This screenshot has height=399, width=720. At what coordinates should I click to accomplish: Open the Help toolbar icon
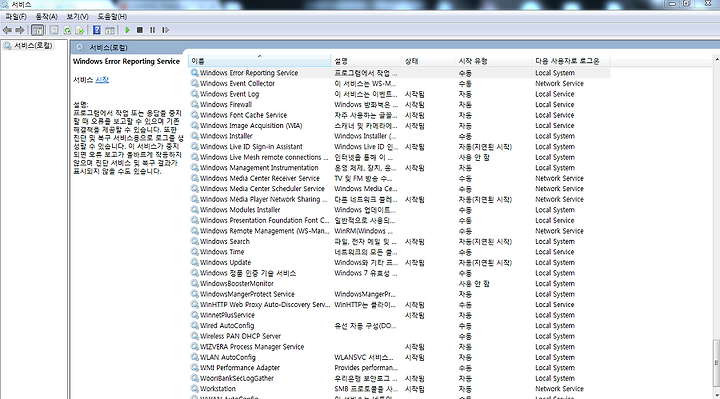96,30
